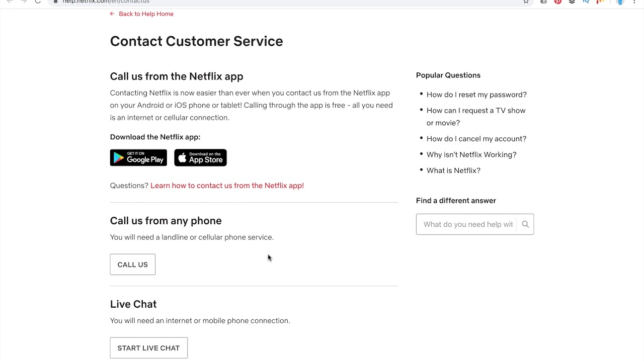
Task: Open the Pinterest browser extension
Action: [557, 2]
